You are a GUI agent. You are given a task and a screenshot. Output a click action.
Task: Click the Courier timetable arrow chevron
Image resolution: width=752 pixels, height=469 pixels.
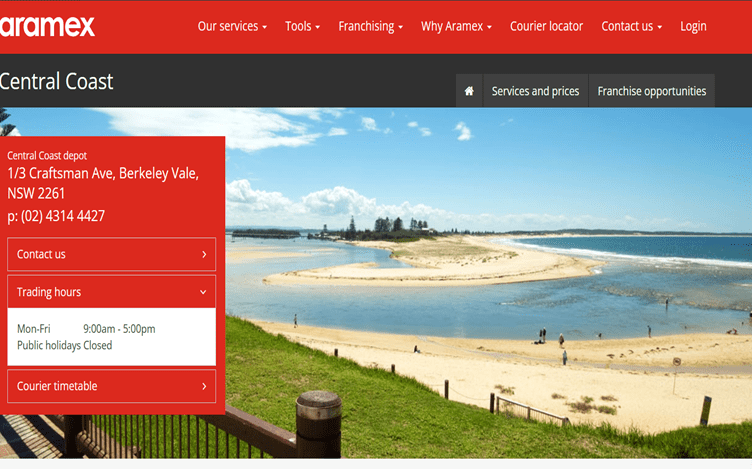click(204, 386)
